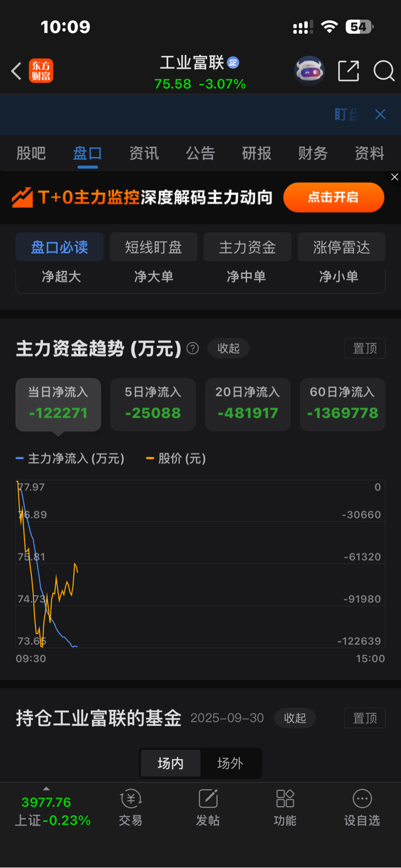Collapse 持仓工业富联的基金 via 收起
Image resolution: width=401 pixels, height=868 pixels.
point(295,718)
